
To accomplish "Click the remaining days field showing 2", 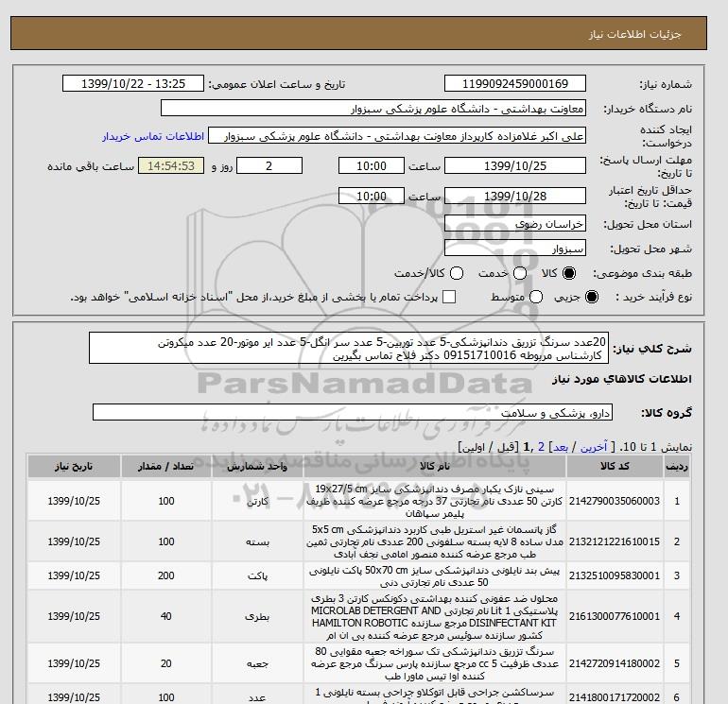I will click(269, 165).
